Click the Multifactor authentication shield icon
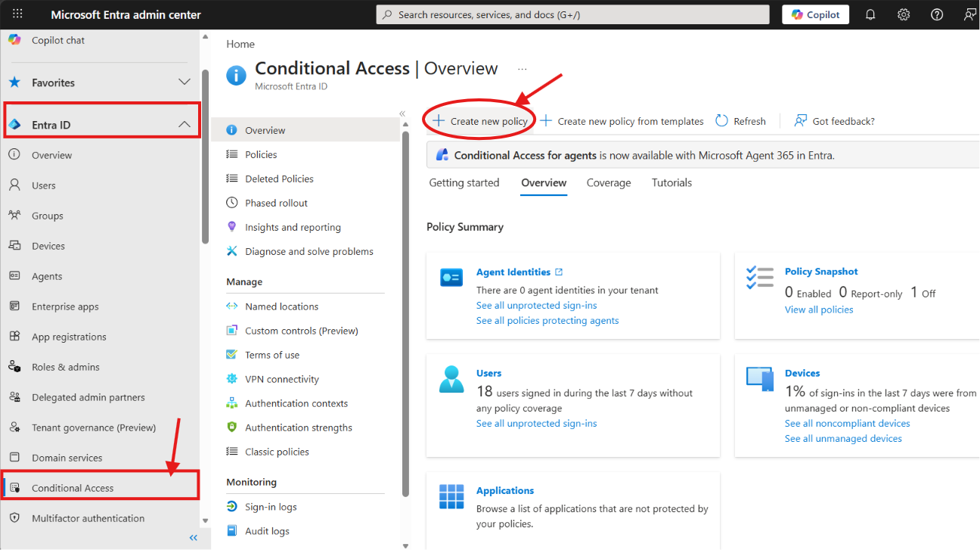 [x=14, y=518]
